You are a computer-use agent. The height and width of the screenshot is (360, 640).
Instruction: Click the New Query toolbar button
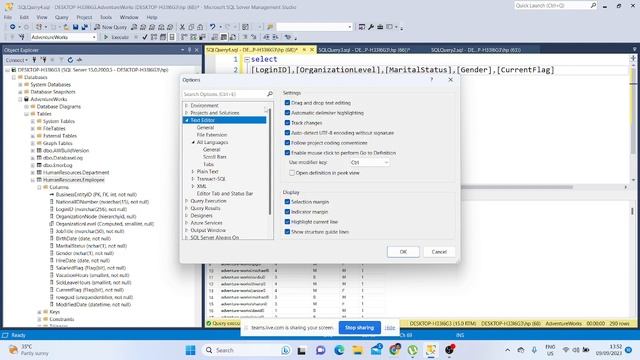(111, 27)
